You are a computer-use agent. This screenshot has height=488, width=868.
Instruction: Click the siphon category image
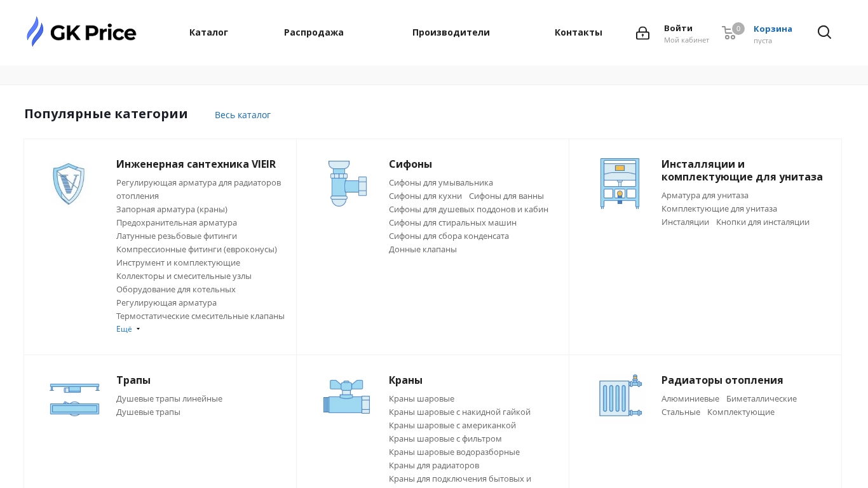pyautogui.click(x=347, y=183)
